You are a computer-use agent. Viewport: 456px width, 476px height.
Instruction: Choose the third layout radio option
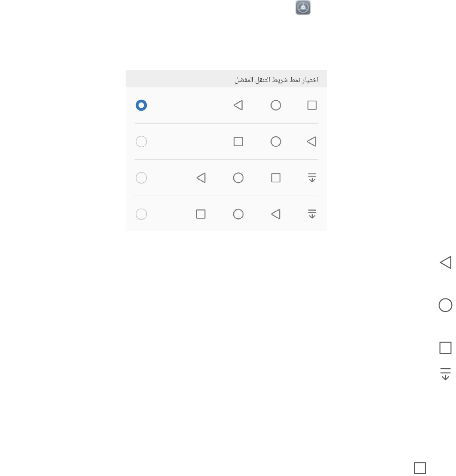pos(141,178)
